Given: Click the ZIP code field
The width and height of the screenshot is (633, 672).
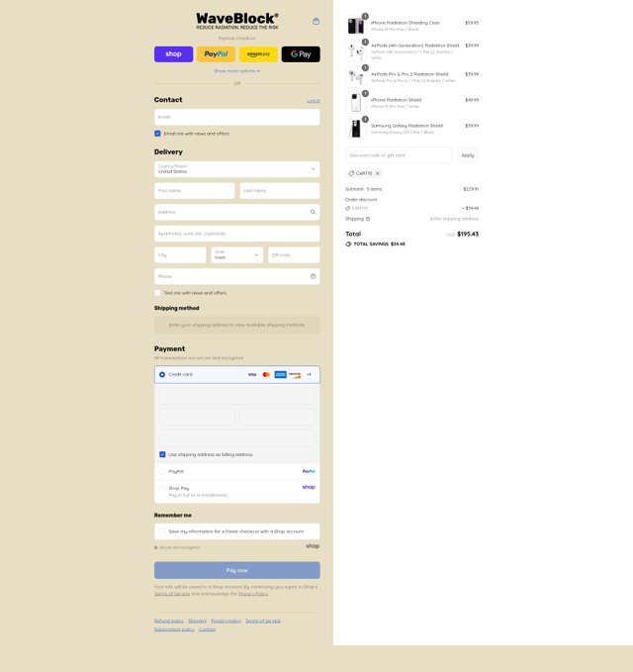Looking at the screenshot, I should [294, 255].
